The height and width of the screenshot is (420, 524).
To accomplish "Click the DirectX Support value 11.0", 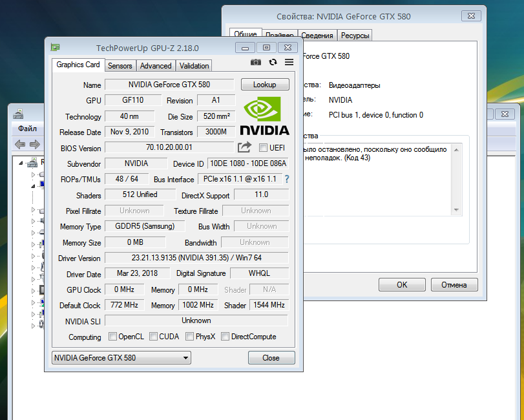I will coord(262,194).
